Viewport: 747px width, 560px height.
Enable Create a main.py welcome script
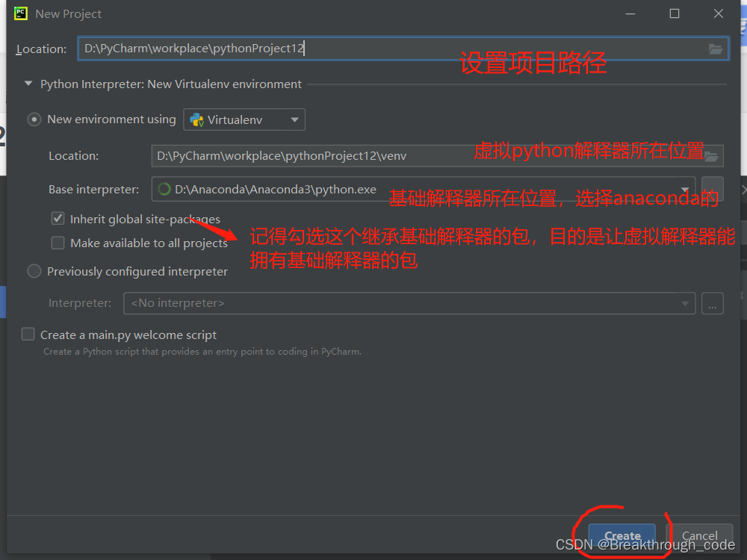pyautogui.click(x=28, y=335)
